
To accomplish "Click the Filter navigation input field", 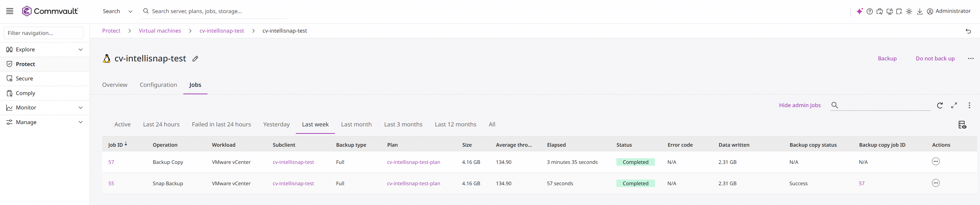I will 43,33.
